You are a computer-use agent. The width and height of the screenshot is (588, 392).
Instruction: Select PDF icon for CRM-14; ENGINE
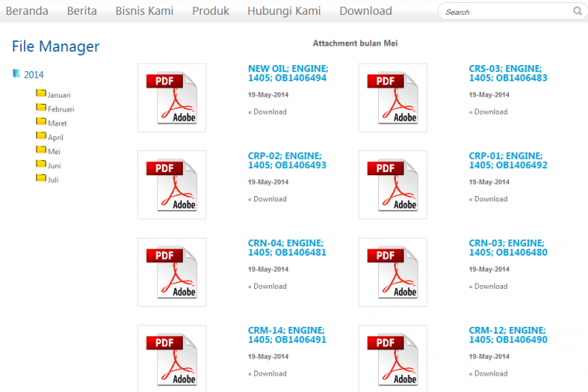(x=172, y=358)
